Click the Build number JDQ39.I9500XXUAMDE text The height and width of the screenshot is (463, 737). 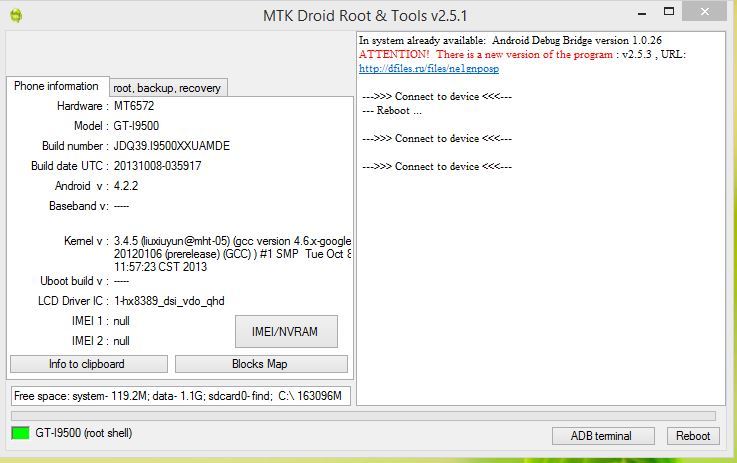pyautogui.click(x=171, y=146)
